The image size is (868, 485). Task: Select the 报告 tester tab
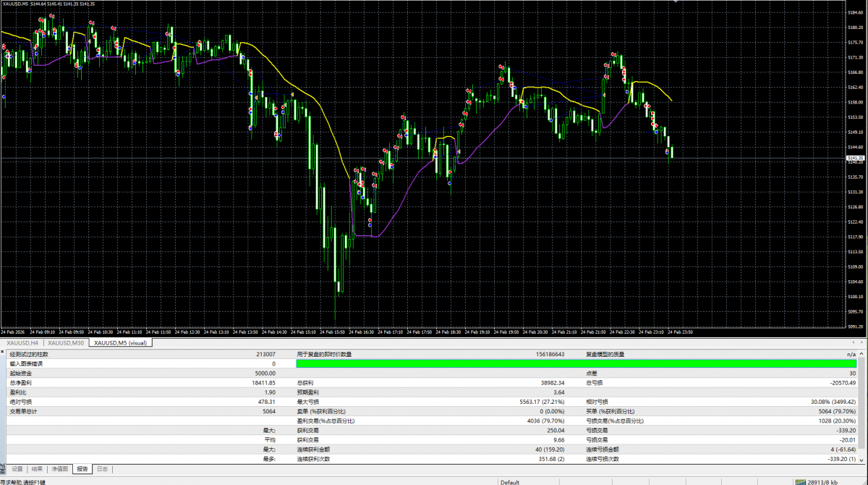click(x=82, y=469)
